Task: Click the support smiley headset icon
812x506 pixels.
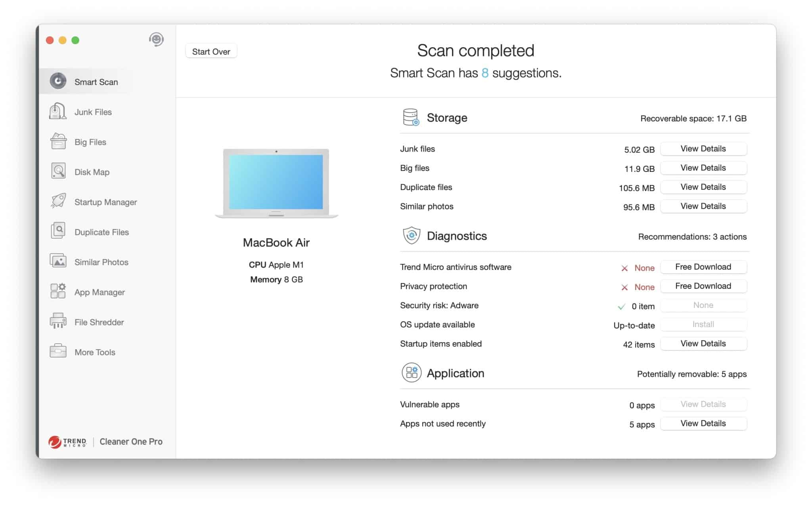Action: [x=156, y=40]
